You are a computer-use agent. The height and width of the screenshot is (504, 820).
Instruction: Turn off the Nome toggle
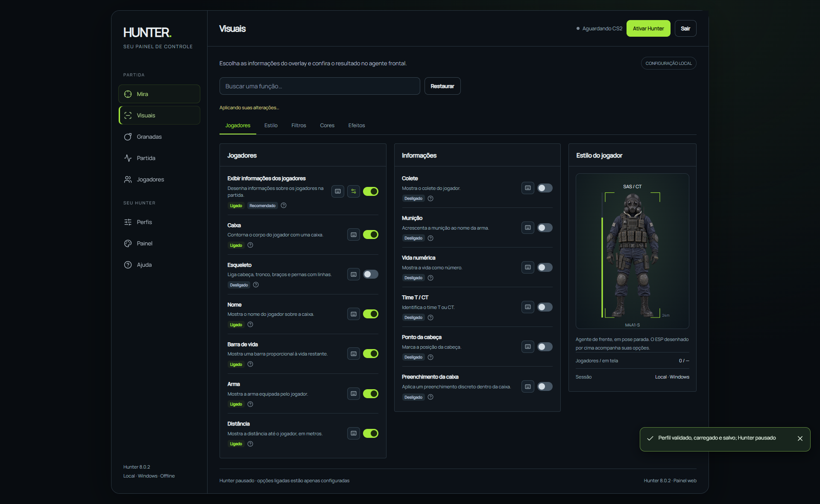[x=371, y=314]
